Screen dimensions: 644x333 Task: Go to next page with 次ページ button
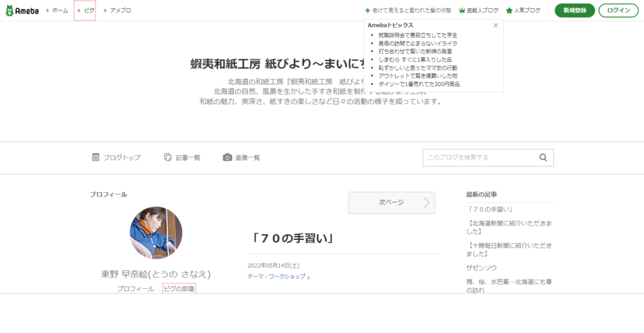(x=391, y=202)
